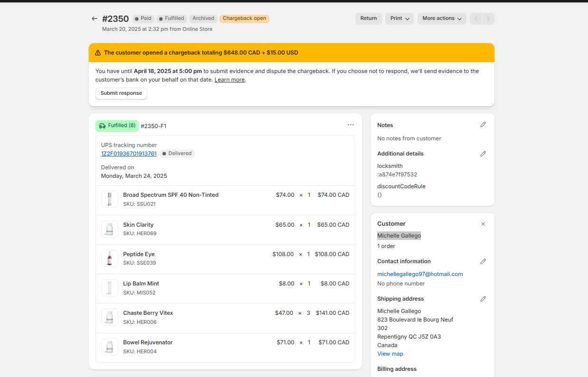Screen dimensions: 588x377
Task: Click the Peptide Eye product thumbnail
Action: pos(110,258)
